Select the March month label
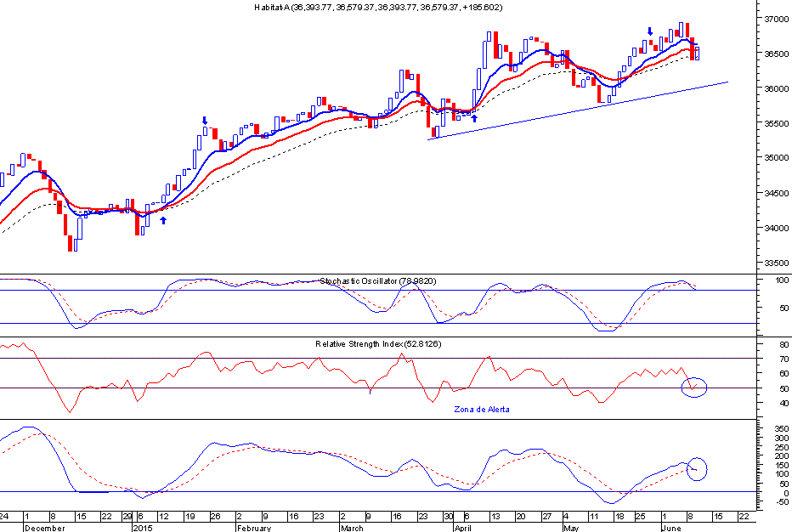 [352, 528]
